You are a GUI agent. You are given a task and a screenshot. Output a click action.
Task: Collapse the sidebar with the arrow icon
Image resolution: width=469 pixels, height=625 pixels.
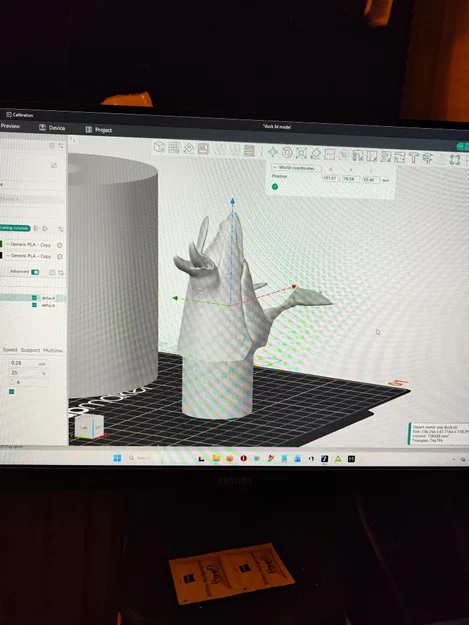tap(72, 140)
